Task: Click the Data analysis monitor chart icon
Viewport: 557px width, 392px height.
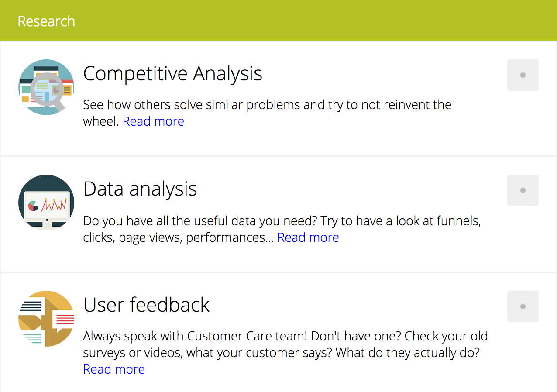Action: point(46,203)
